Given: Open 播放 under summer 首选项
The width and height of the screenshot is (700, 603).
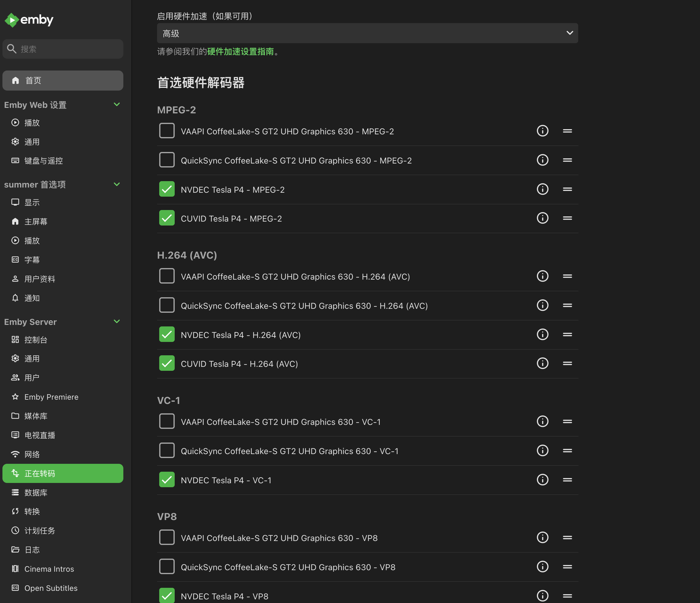Looking at the screenshot, I should point(63,241).
